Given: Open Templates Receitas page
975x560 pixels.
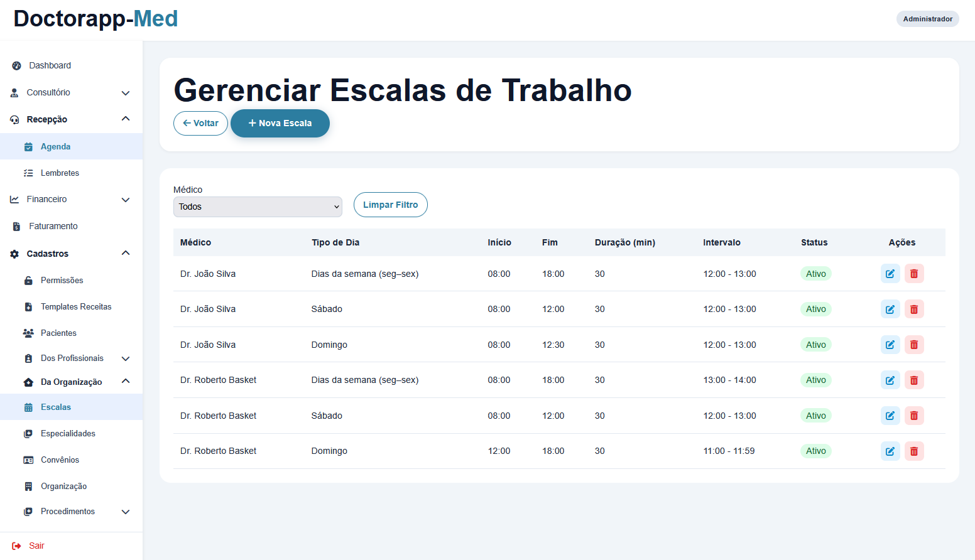Looking at the screenshot, I should [x=71, y=306].
